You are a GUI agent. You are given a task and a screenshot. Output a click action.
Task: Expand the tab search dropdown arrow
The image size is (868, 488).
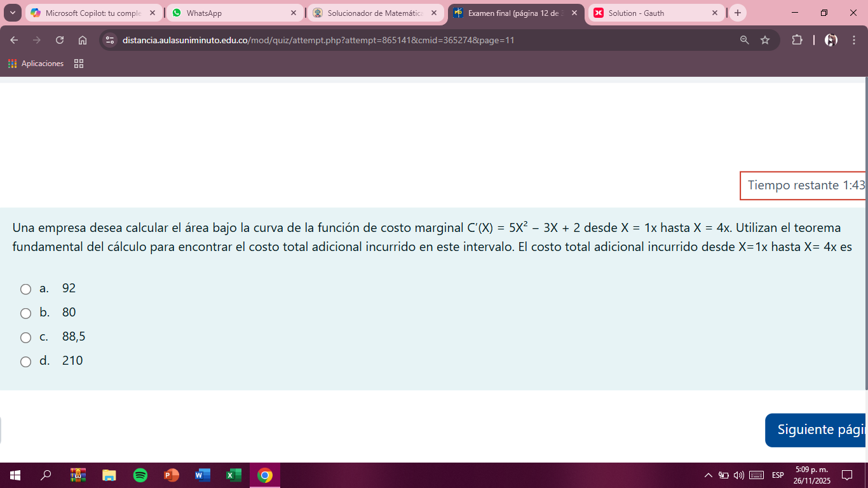point(12,13)
